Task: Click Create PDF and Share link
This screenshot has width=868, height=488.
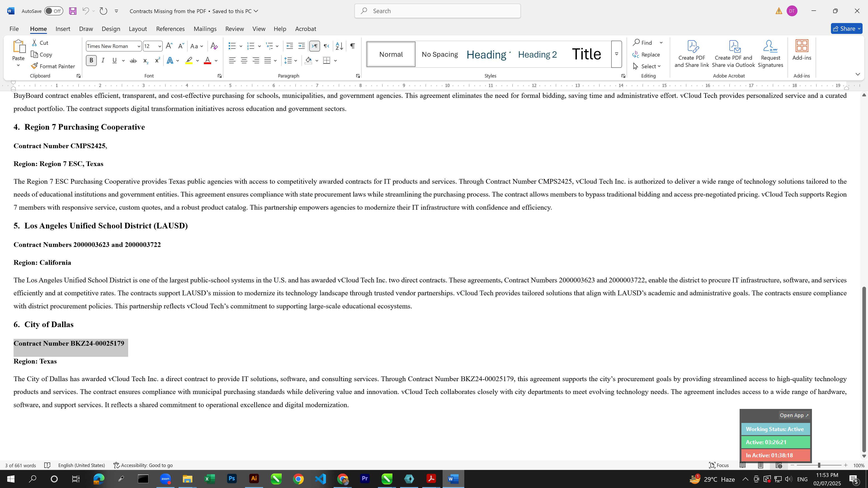Action: coord(691,54)
